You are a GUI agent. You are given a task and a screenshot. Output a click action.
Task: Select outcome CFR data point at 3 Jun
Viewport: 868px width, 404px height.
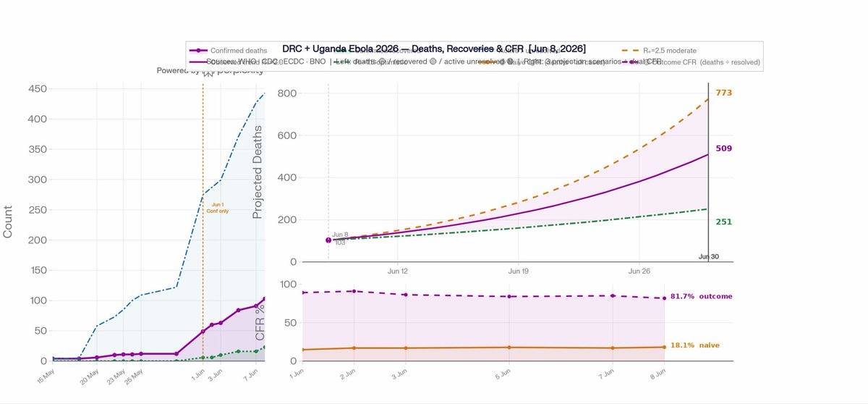[406, 295]
